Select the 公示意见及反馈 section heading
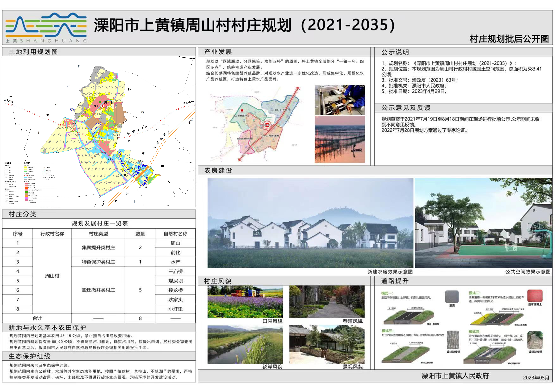This screenshot has width=555, height=392. click(406, 108)
